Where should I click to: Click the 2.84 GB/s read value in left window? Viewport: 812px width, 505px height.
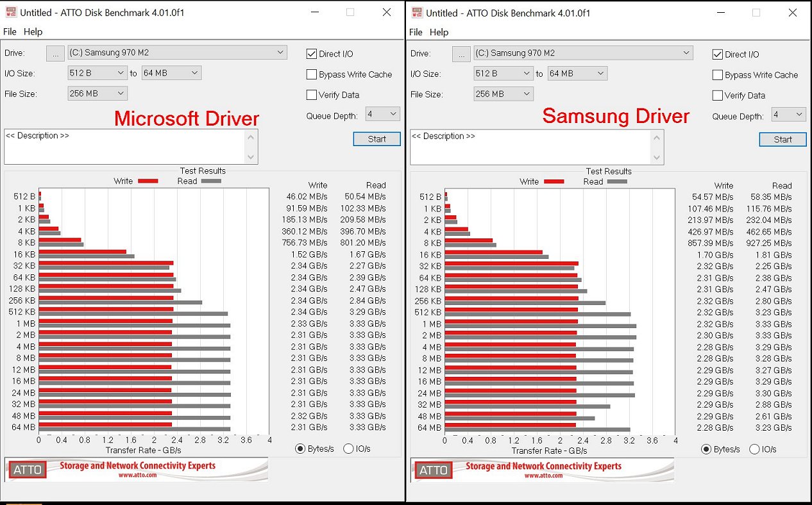tap(368, 301)
